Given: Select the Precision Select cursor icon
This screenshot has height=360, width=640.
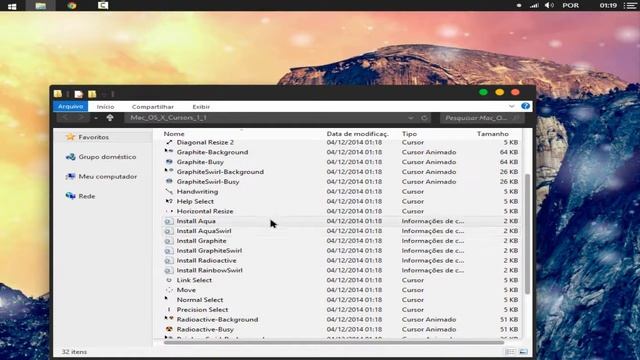Looking at the screenshot, I should pos(169,309).
